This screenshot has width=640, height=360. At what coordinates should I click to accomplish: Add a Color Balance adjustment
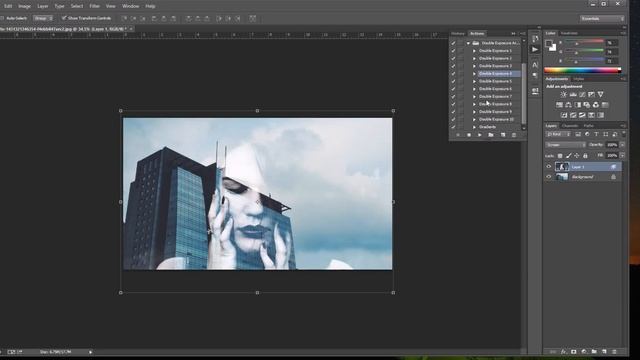coord(568,105)
